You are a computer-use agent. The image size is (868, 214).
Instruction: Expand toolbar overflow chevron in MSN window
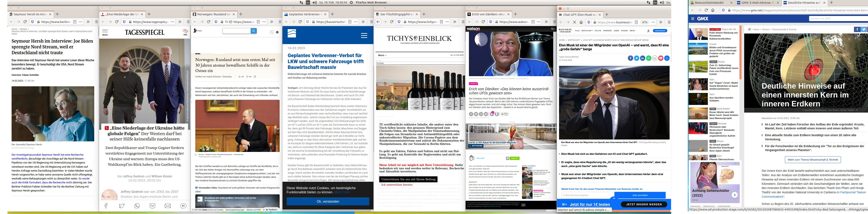(272, 22)
